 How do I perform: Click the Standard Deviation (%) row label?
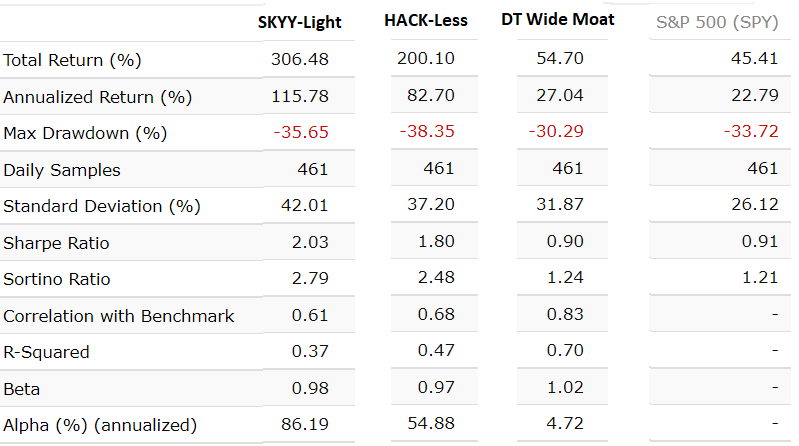coord(102,206)
